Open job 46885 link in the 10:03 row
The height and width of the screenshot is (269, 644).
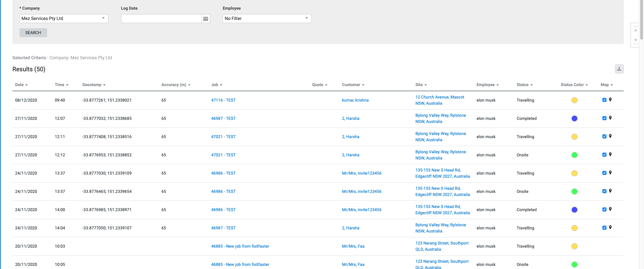click(x=240, y=246)
